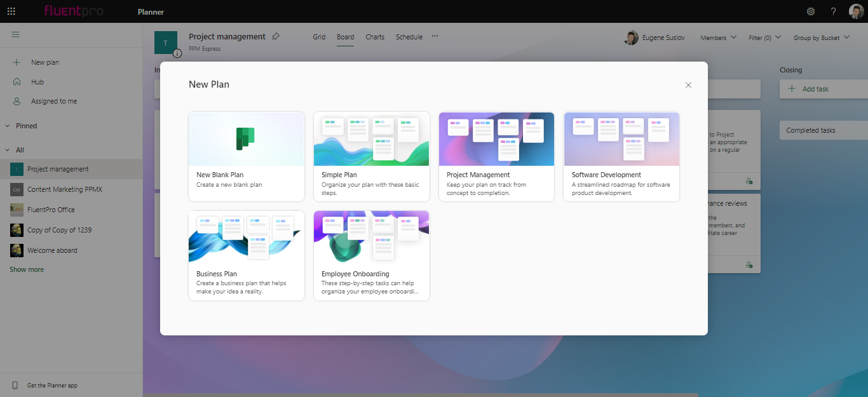Screen dimensions: 868x397
Task: Open the help question mark icon
Action: pyautogui.click(x=834, y=11)
